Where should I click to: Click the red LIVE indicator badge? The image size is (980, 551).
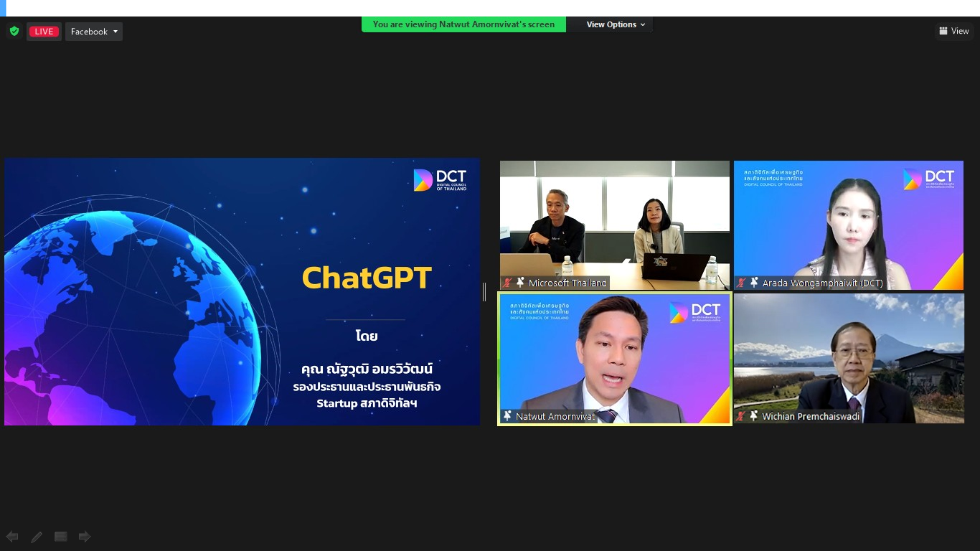pos(44,32)
